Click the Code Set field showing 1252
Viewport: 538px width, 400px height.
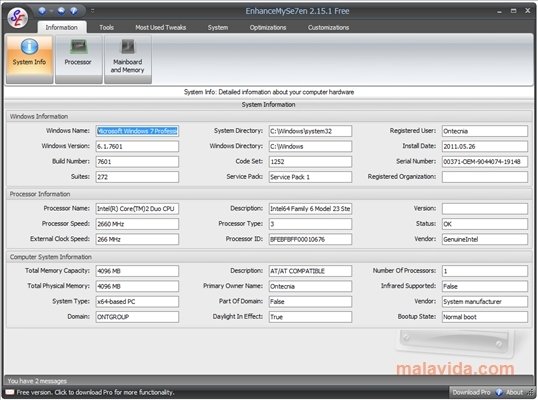tap(310, 162)
